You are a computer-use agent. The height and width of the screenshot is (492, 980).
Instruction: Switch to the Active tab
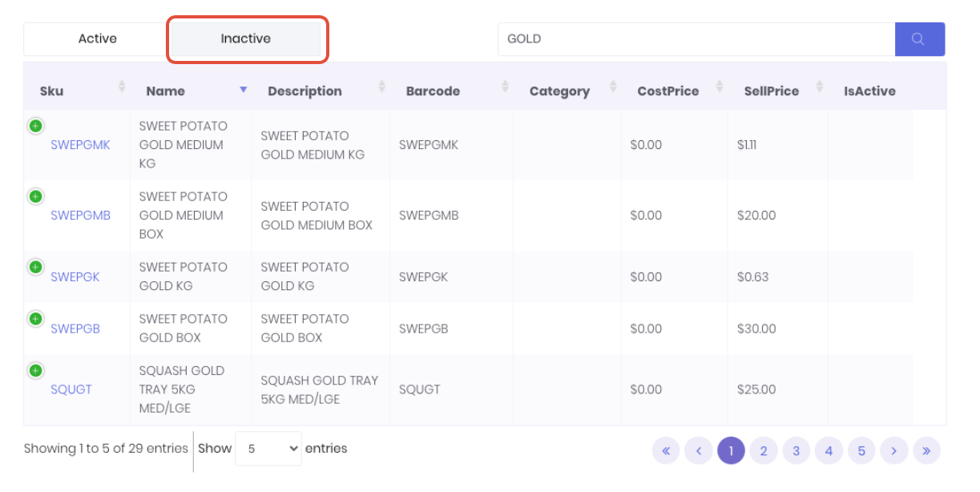[x=97, y=38]
